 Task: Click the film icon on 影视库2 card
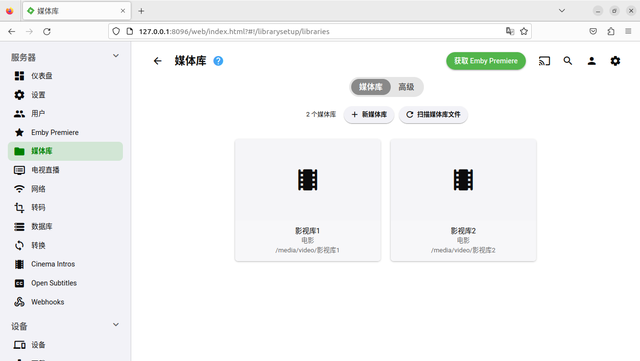click(463, 180)
